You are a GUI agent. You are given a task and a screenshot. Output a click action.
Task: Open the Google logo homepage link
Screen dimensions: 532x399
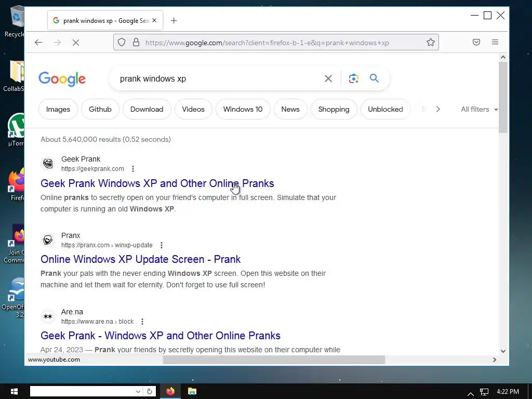(62, 79)
